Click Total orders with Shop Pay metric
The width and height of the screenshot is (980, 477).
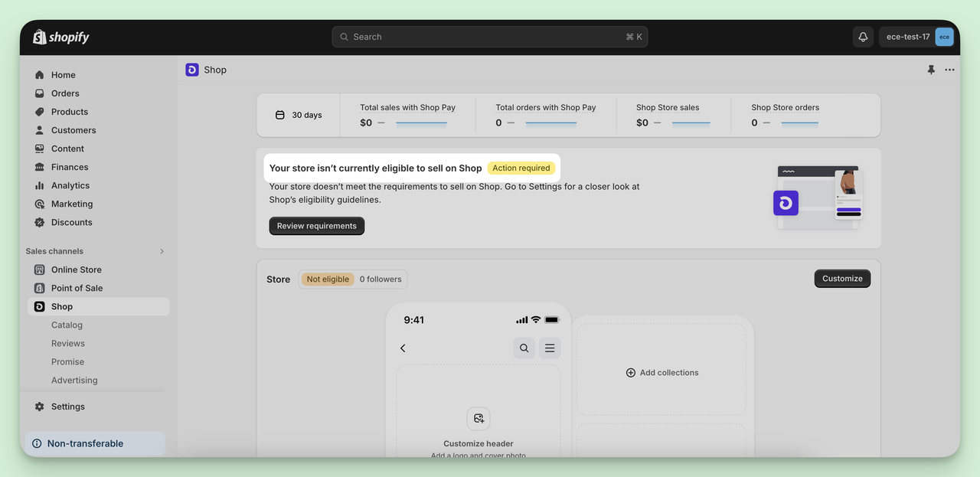[x=545, y=116]
